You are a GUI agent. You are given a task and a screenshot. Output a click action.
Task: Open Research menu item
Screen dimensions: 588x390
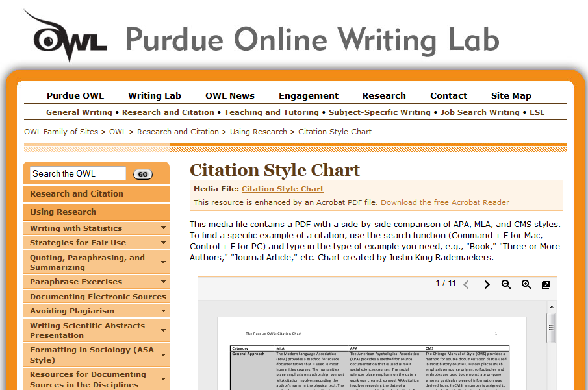pos(384,95)
